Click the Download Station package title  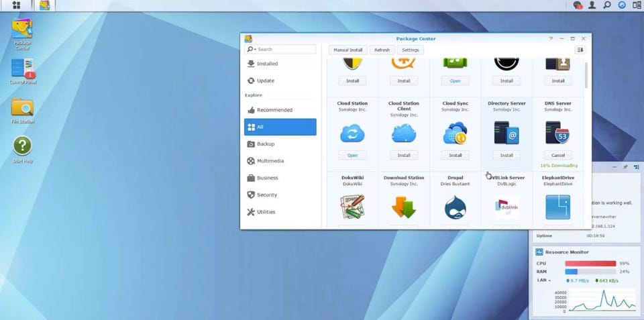[x=404, y=178]
